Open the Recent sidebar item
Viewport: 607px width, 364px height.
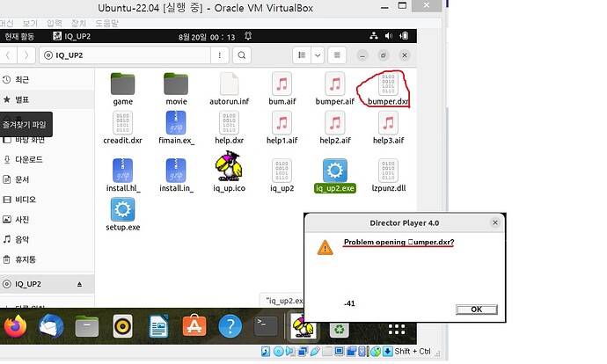click(x=47, y=80)
